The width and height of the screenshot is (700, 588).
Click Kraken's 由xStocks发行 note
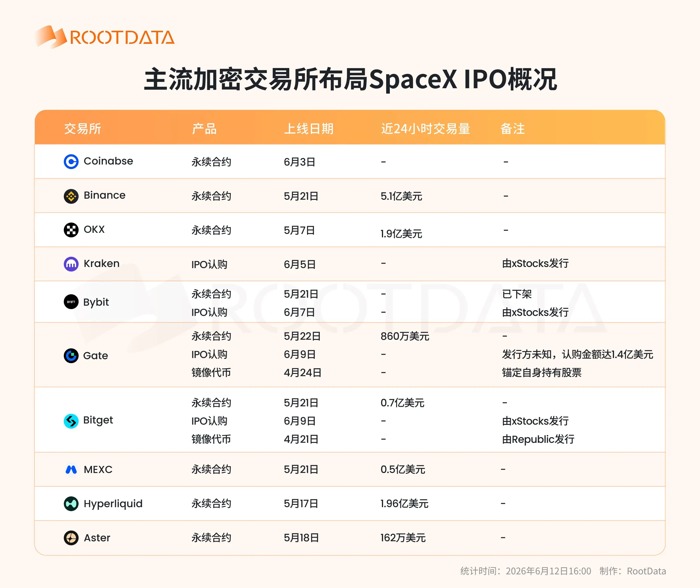click(x=536, y=264)
